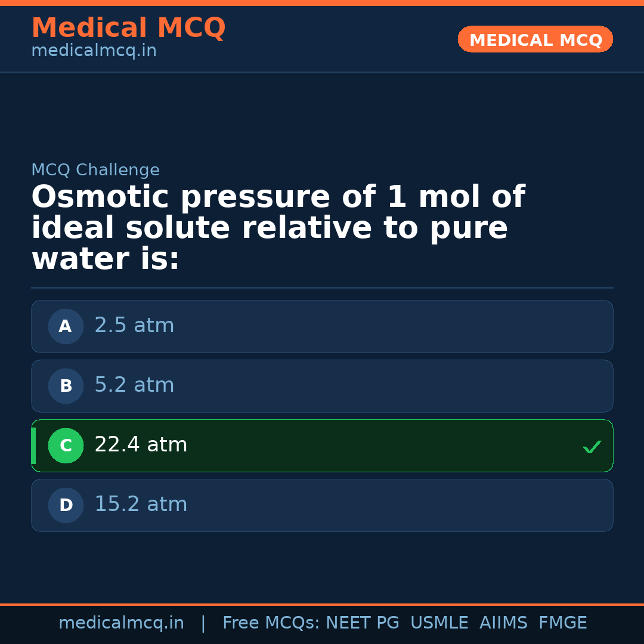Click FMGE in the footer text

[x=562, y=623]
